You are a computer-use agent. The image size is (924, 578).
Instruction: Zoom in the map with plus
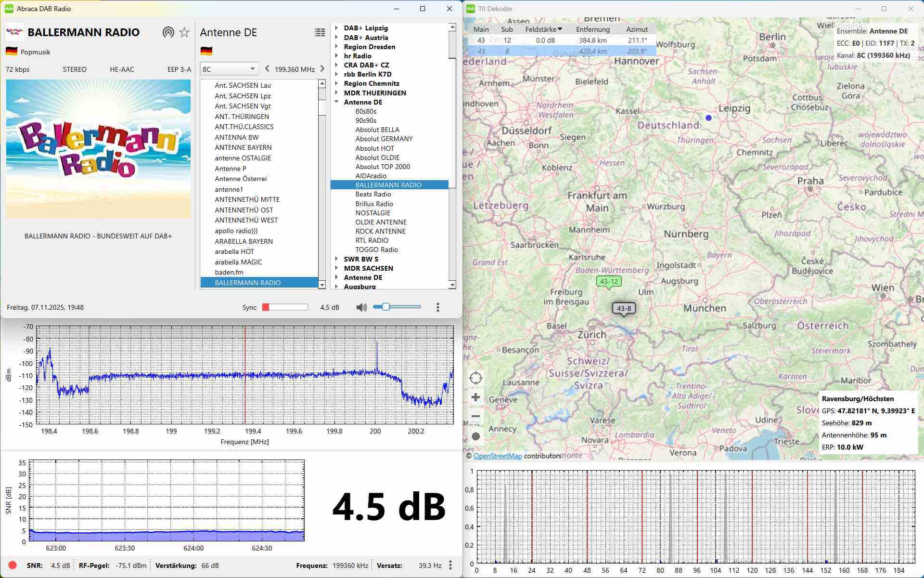click(475, 397)
